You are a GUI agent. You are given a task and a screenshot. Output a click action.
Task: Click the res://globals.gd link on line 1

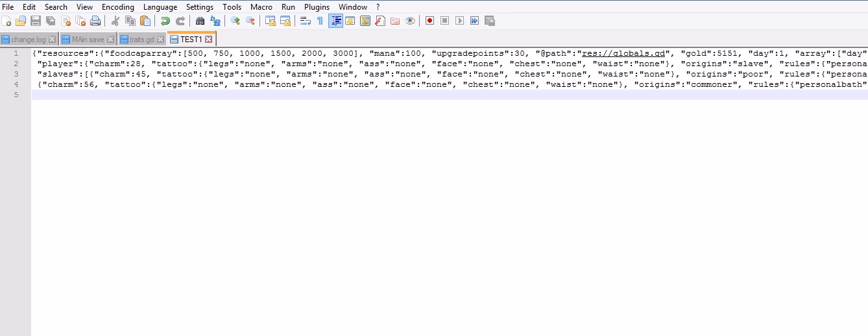(623, 53)
